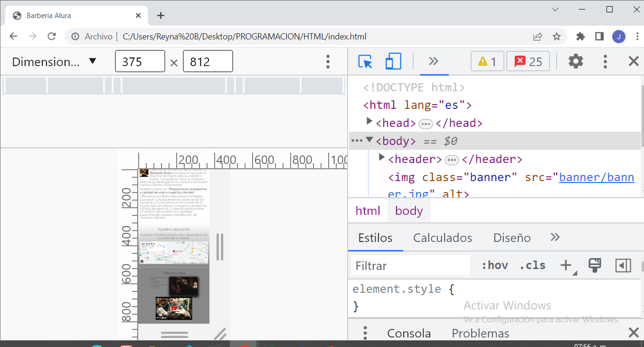
Task: Open the warnings counter showing 1
Action: [487, 61]
